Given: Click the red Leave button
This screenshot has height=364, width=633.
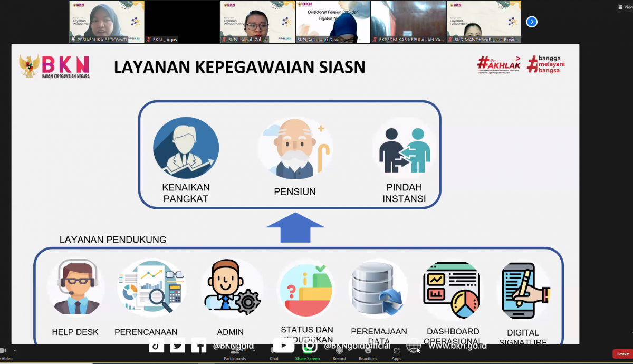Looking at the screenshot, I should (622, 353).
